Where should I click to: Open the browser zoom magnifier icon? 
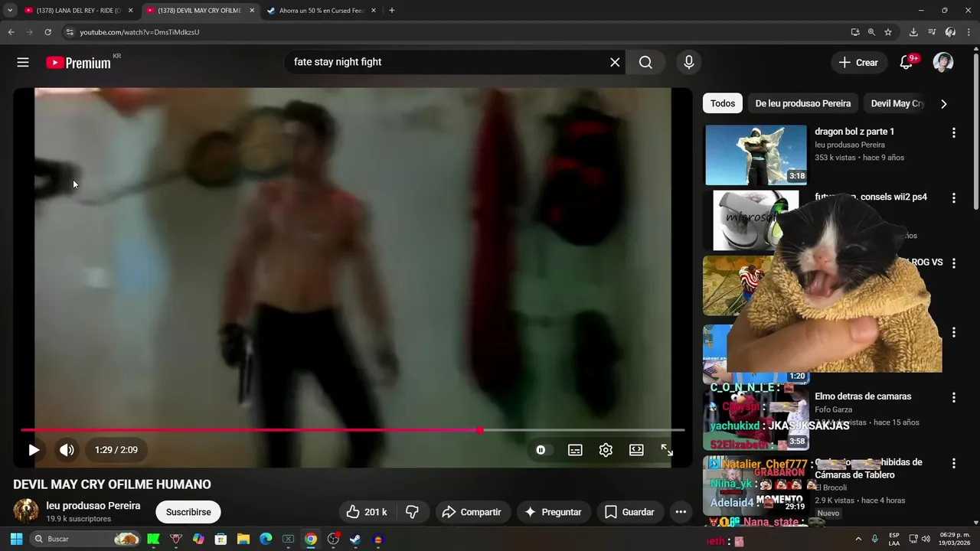pos(871,32)
